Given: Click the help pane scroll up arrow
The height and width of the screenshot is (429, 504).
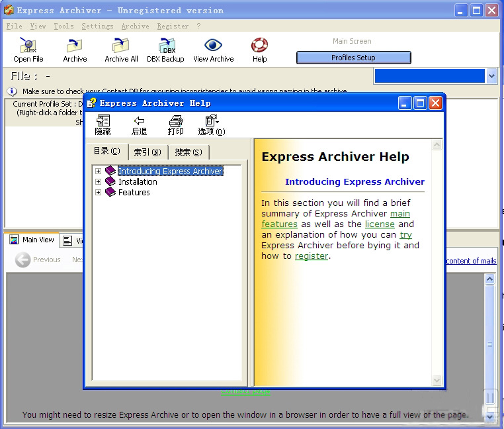Looking at the screenshot, I should click(x=437, y=145).
